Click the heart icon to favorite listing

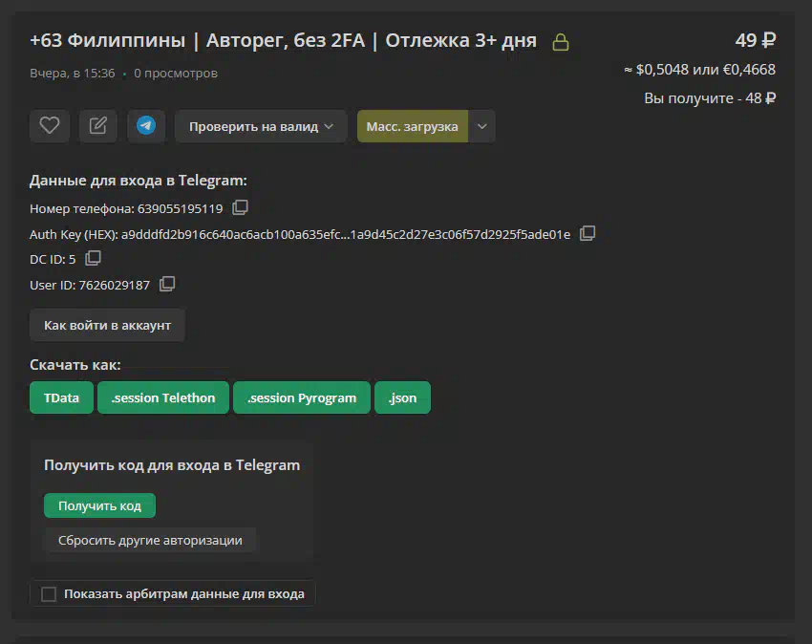tap(50, 125)
